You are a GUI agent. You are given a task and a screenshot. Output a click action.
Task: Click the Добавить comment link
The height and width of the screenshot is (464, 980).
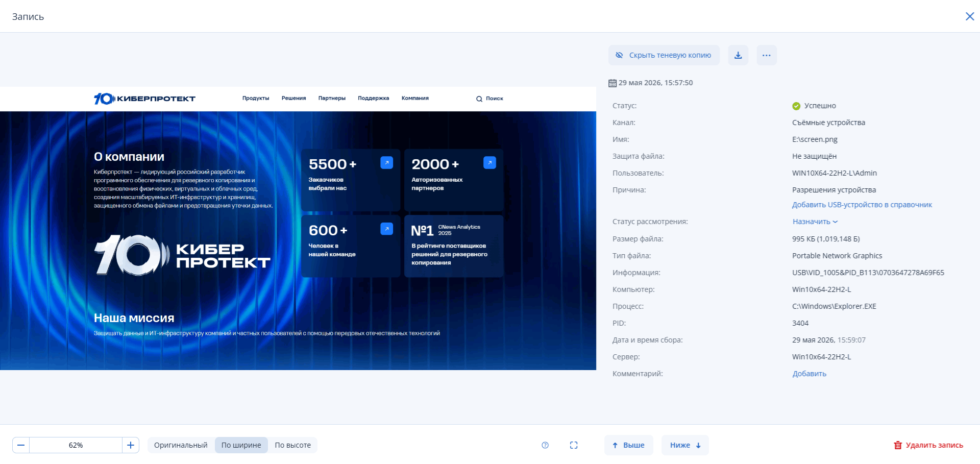pos(809,374)
